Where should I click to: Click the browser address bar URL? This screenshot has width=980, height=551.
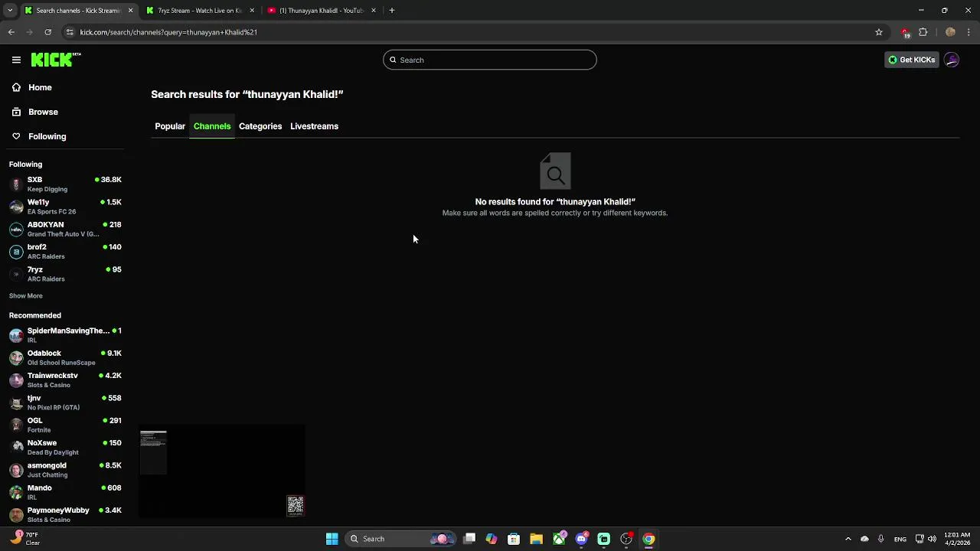[x=168, y=32]
